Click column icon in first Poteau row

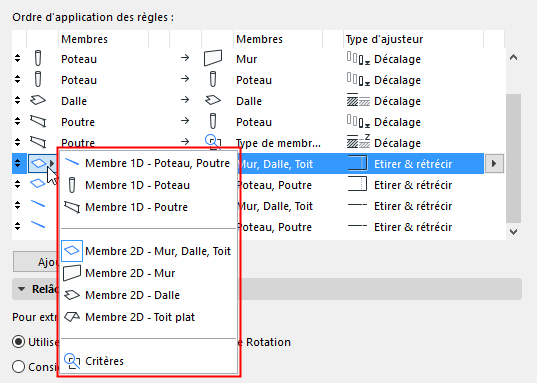pyautogui.click(x=38, y=59)
